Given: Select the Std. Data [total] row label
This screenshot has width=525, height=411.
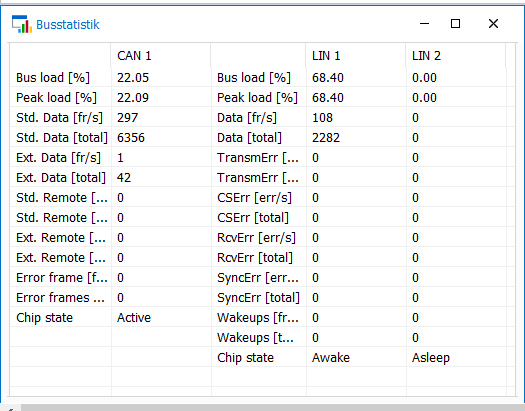Looking at the screenshot, I should point(62,138).
